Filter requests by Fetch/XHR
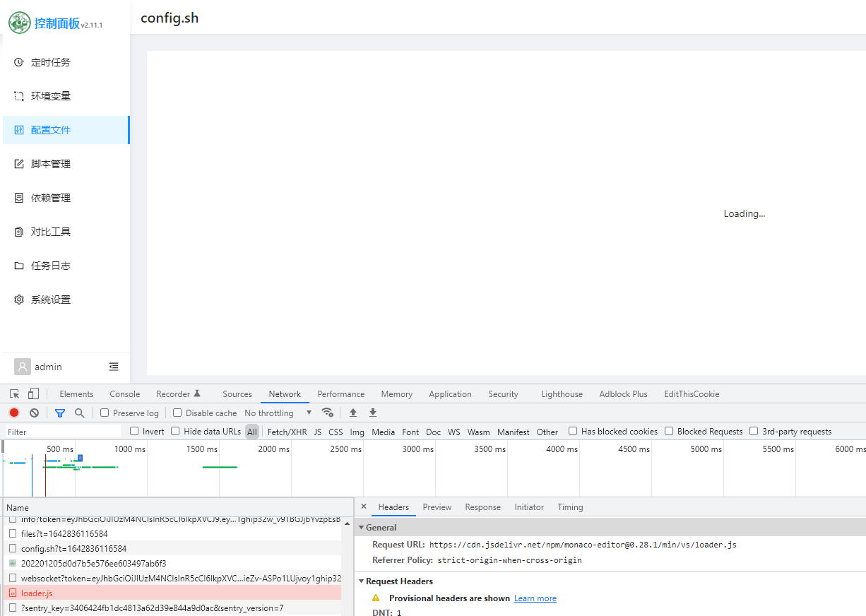The width and height of the screenshot is (866, 616). point(287,432)
